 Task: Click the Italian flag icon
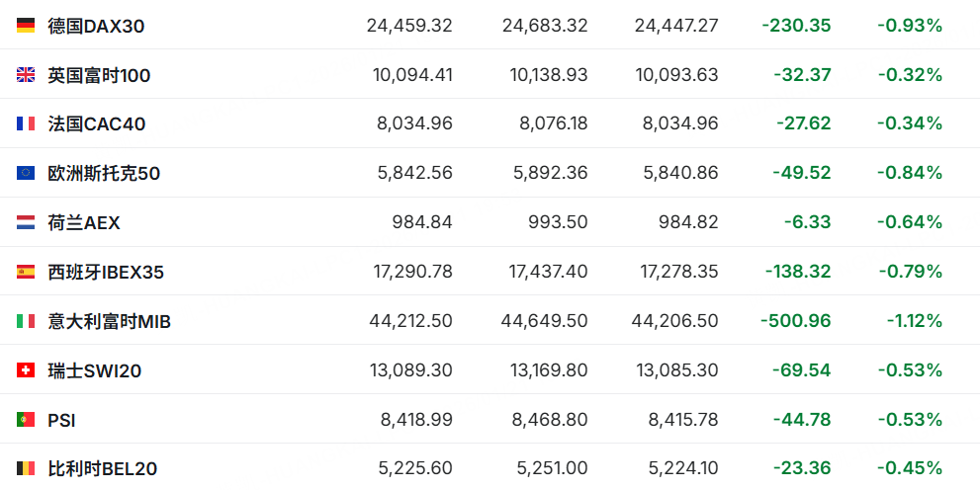[x=26, y=321]
